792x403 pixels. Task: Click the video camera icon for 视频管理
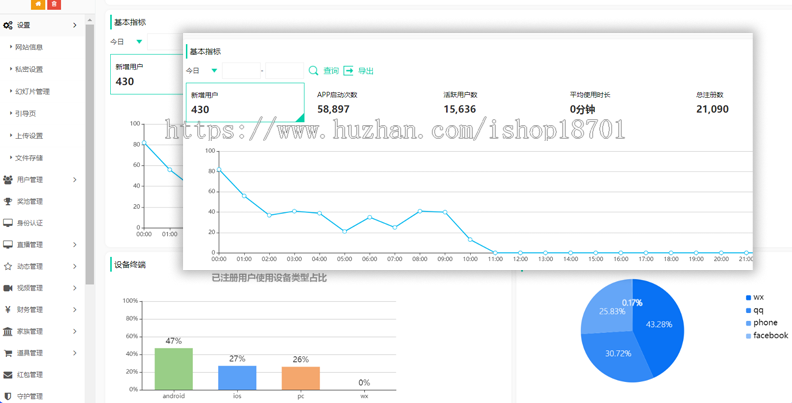point(8,288)
